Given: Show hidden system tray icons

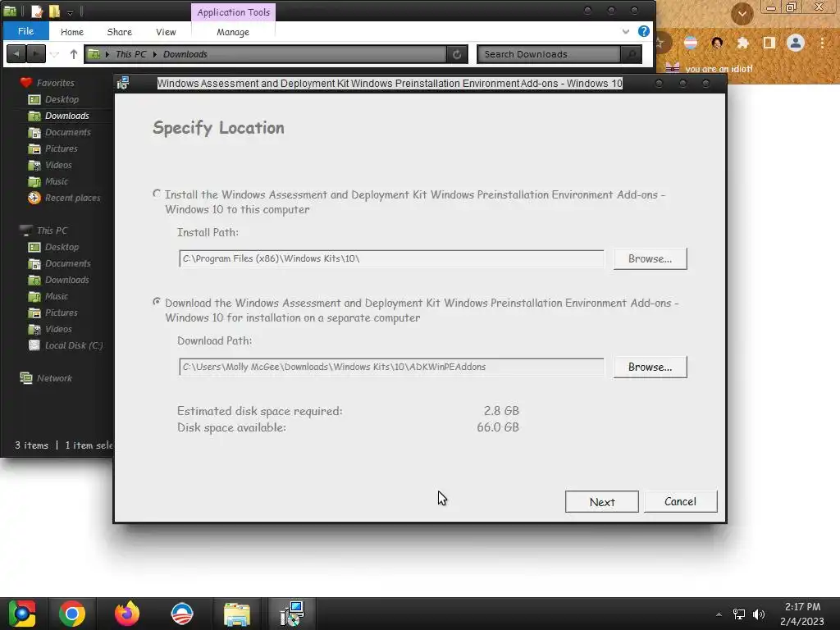Looking at the screenshot, I should [x=719, y=614].
